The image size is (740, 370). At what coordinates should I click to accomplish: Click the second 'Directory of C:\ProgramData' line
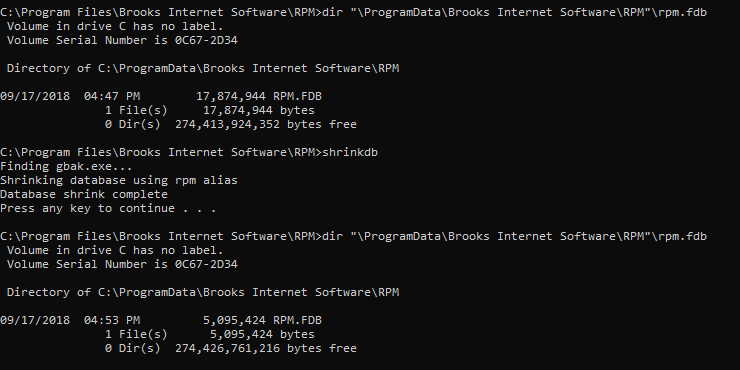[203, 292]
